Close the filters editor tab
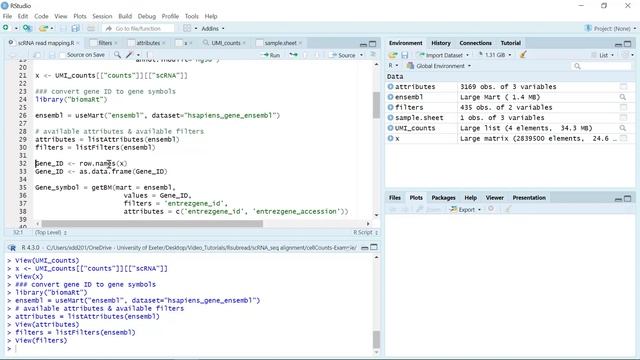This screenshot has width=640, height=360. tap(116, 43)
